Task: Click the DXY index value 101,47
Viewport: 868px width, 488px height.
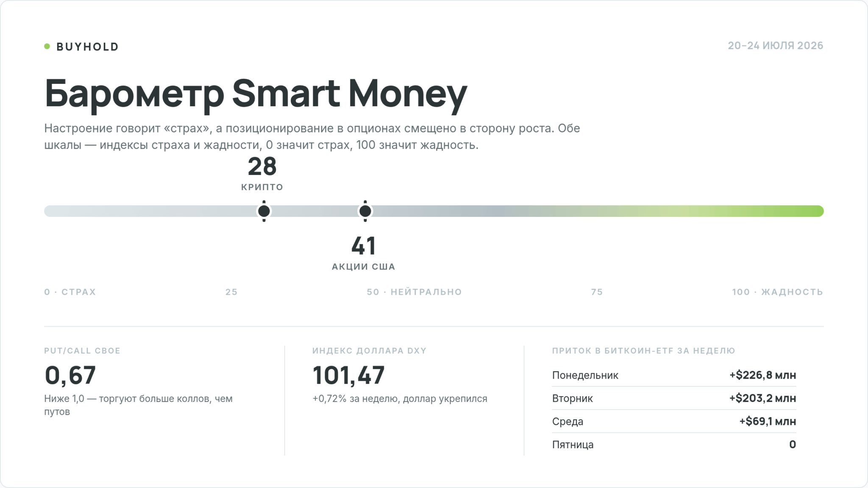Action: click(348, 375)
